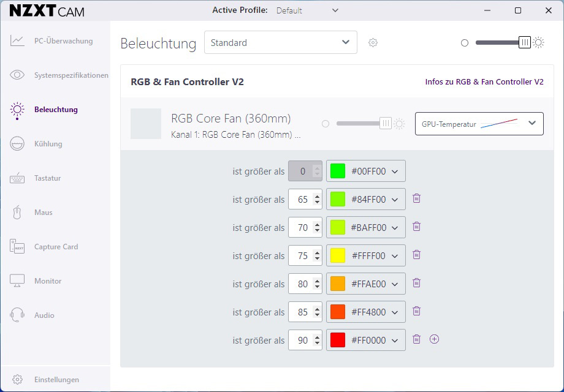Open the #00FF00 color dropdown

(x=366, y=171)
